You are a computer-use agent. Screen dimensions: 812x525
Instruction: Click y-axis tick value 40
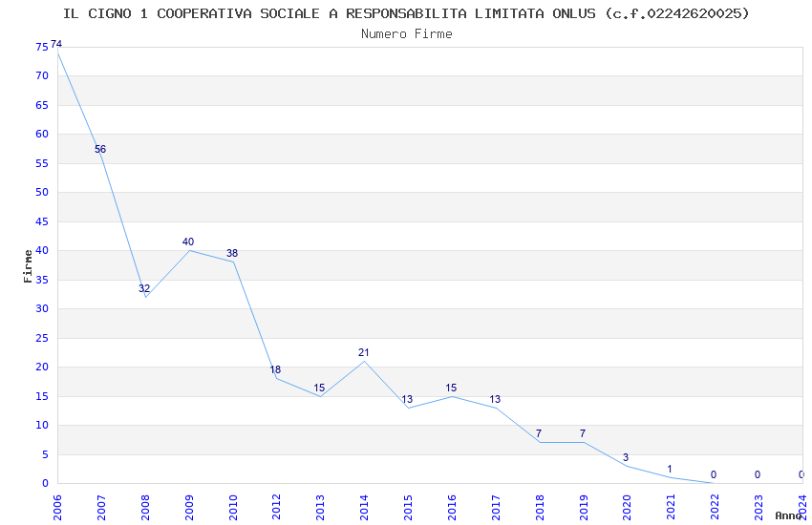42,250
